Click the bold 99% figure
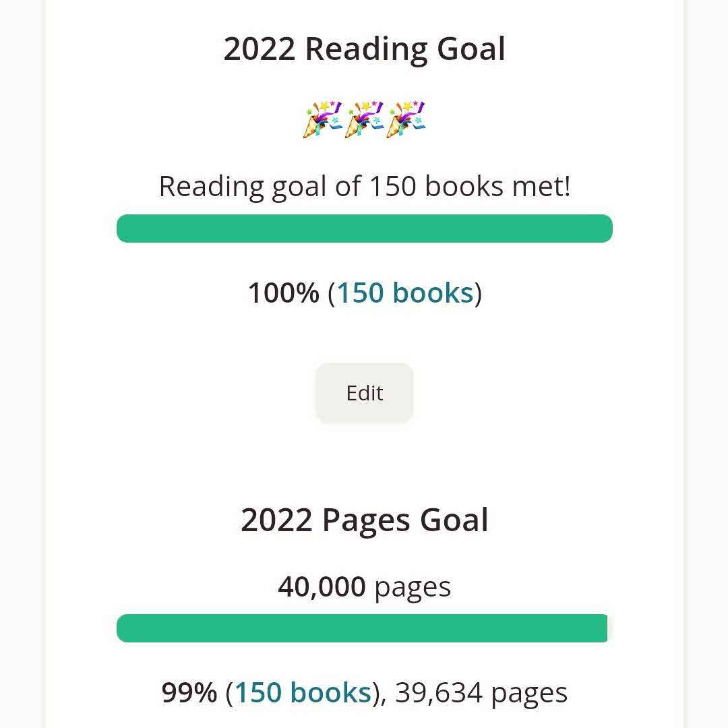 (189, 693)
